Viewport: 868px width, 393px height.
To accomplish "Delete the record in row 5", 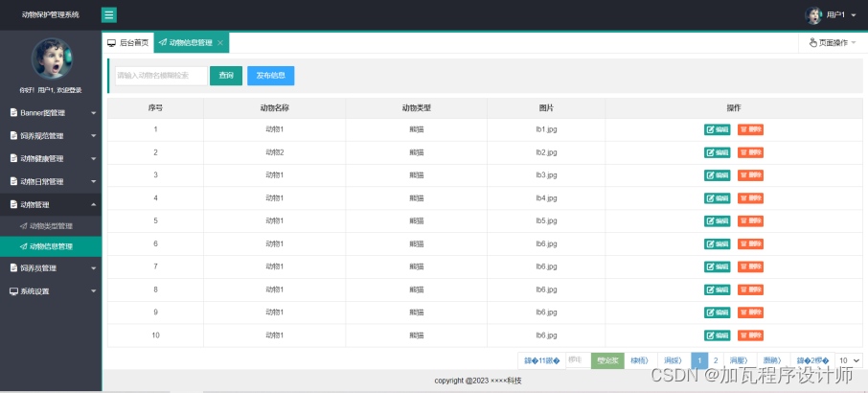I will coord(751,220).
